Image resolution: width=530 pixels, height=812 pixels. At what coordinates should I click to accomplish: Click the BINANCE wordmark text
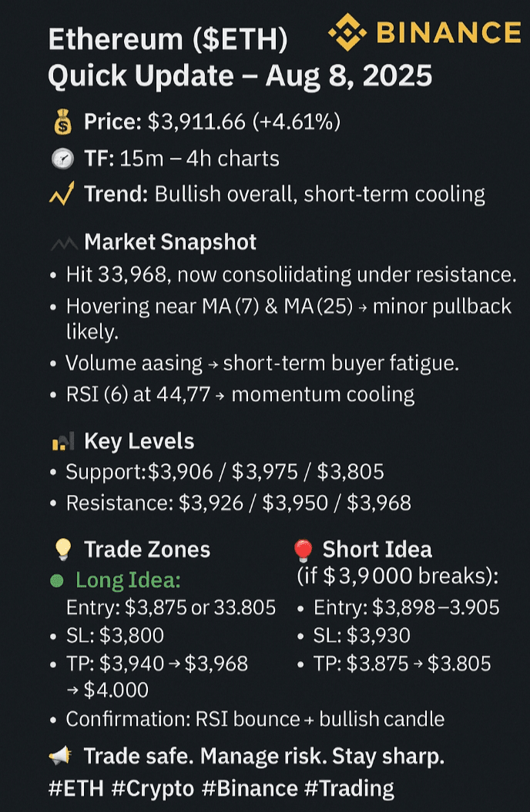pos(448,32)
